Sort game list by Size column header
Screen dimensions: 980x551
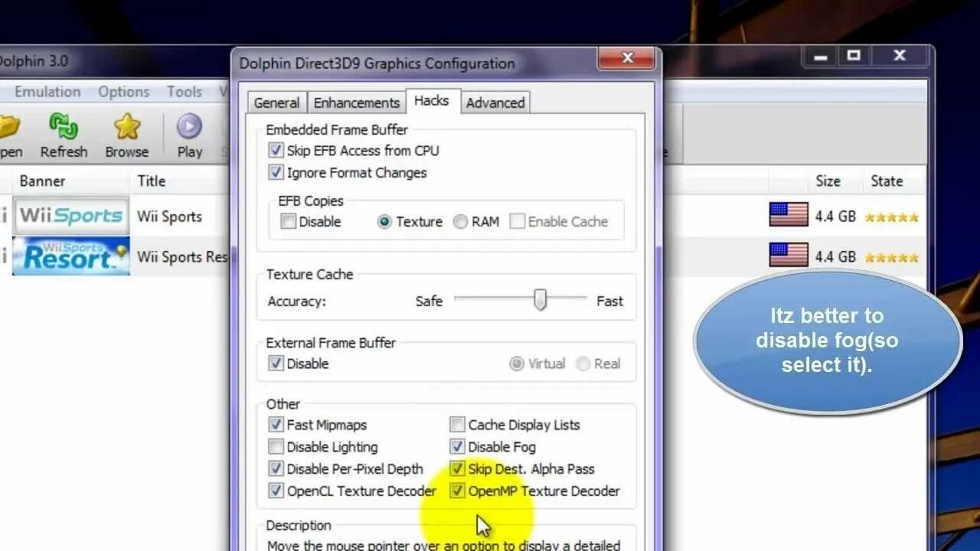coord(828,181)
